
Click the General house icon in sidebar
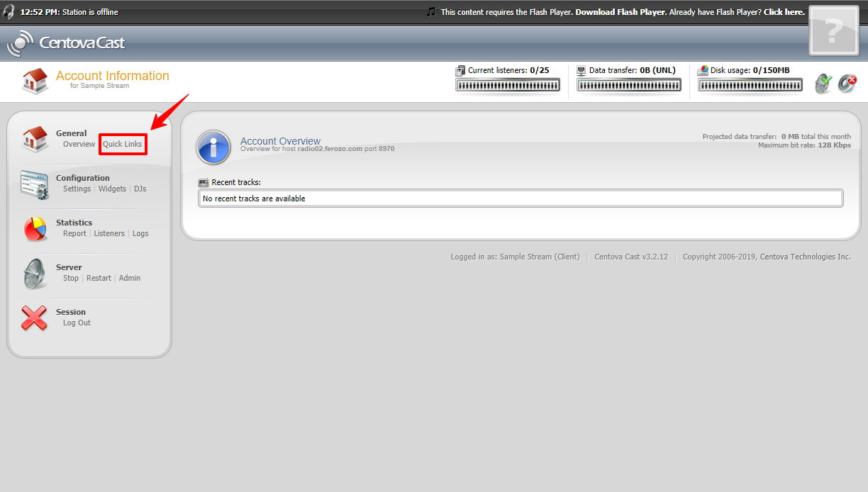(34, 139)
